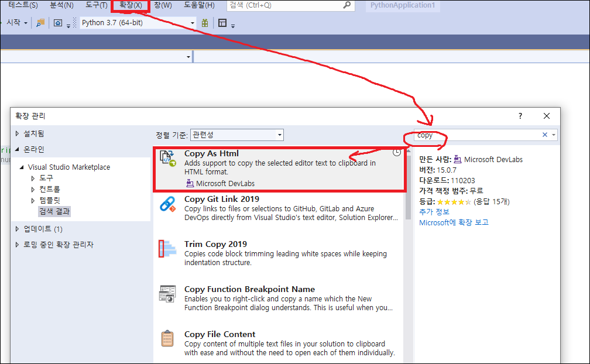The width and height of the screenshot is (590, 364).
Task: Click Copy Function Breakpoint Name icon
Action: point(167,294)
